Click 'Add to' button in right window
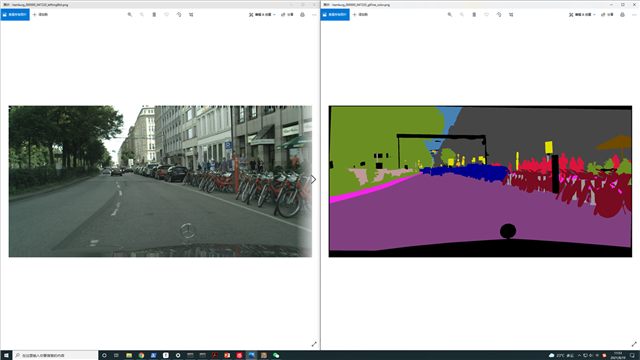The width and height of the screenshot is (640, 360). click(360, 15)
